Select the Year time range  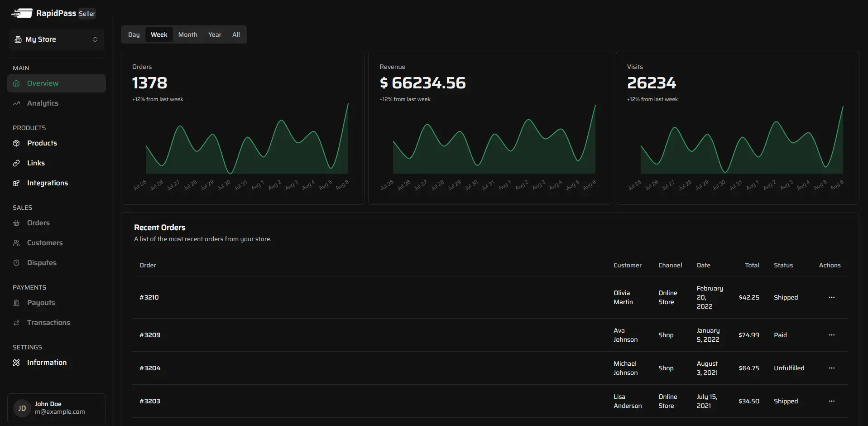click(215, 34)
